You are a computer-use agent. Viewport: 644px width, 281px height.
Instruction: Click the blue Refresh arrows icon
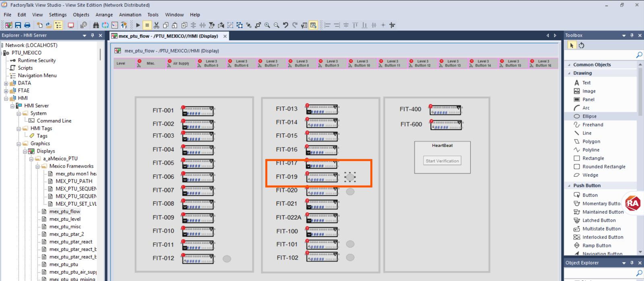tap(105, 25)
